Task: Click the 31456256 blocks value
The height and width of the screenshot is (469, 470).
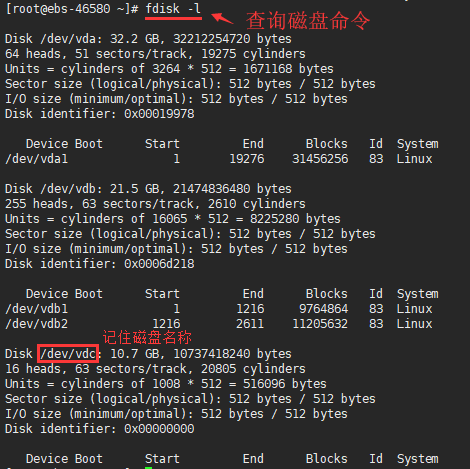Action: click(320, 159)
